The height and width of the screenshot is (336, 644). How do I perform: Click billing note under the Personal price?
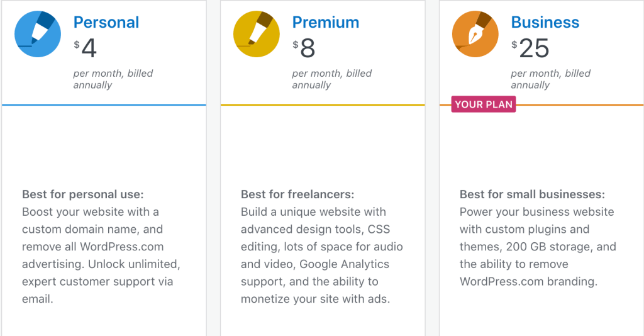(x=113, y=79)
